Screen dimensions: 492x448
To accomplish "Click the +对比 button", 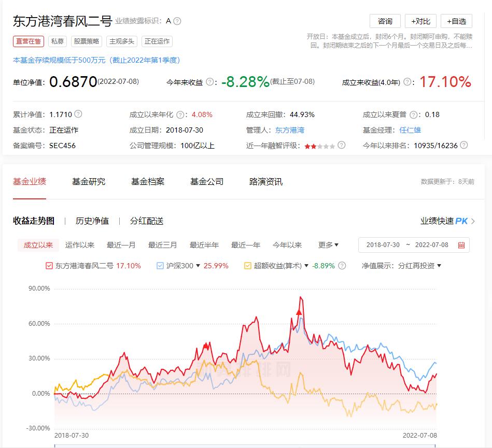I will (420, 21).
